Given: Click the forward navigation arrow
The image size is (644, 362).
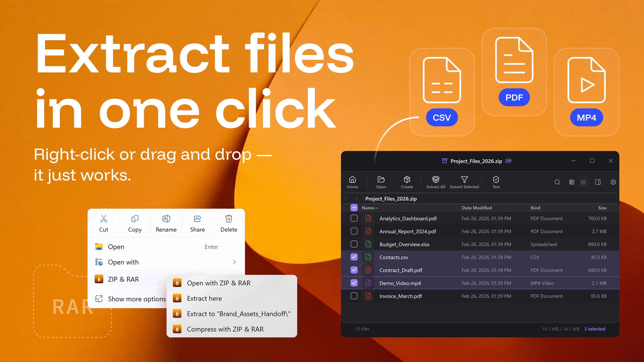Looking at the screenshot, I should tap(357, 199).
